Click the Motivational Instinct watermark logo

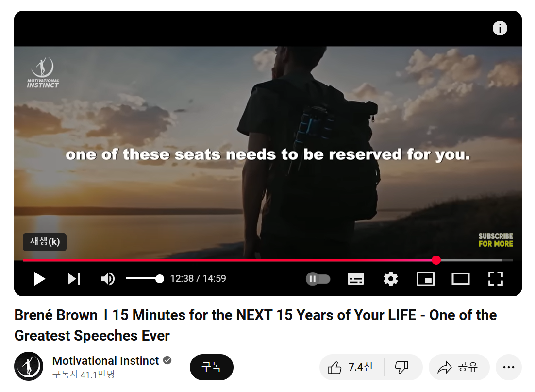(43, 73)
